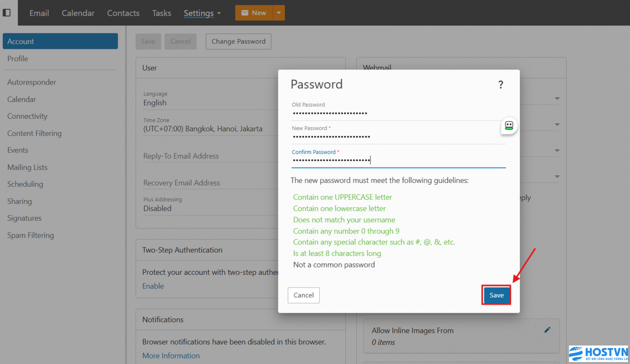
Task: Open the New button dropdown arrow
Action: 279,13
